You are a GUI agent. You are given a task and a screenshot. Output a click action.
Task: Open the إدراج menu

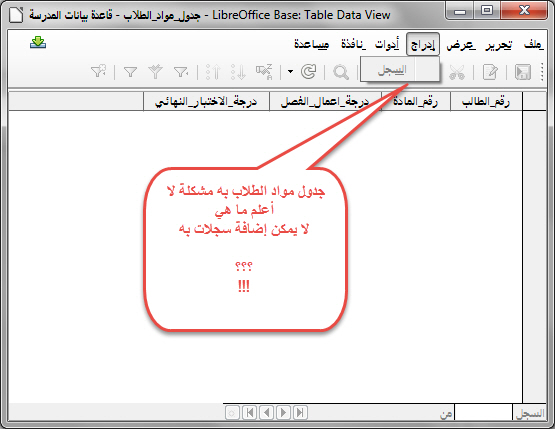point(423,44)
